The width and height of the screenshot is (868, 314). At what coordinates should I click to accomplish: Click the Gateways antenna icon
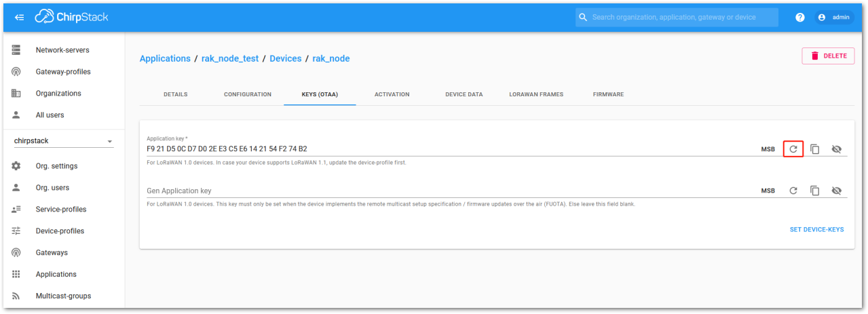16,253
